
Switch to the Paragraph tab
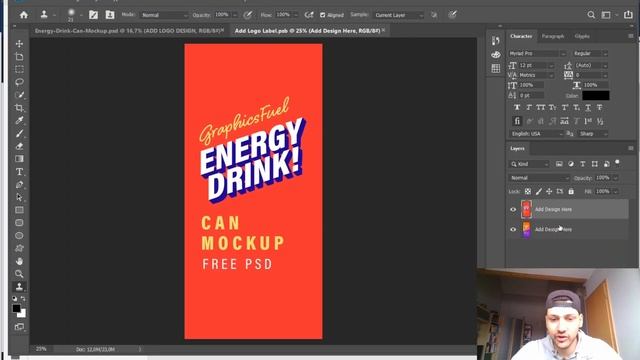pyautogui.click(x=553, y=36)
